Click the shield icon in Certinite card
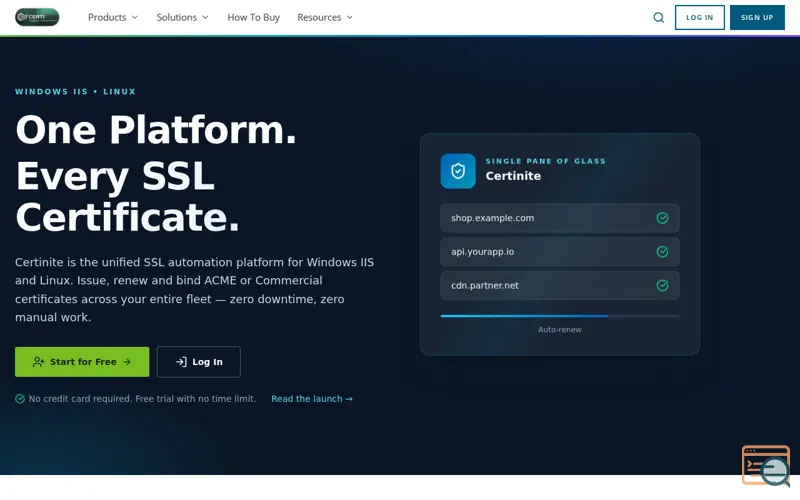The width and height of the screenshot is (800, 500). click(x=458, y=171)
